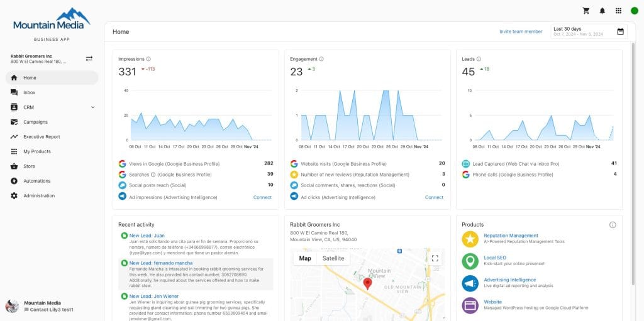The width and height of the screenshot is (644, 321).
Task: Click the Advertising Intelligence megaphone icon
Action: pyautogui.click(x=470, y=283)
